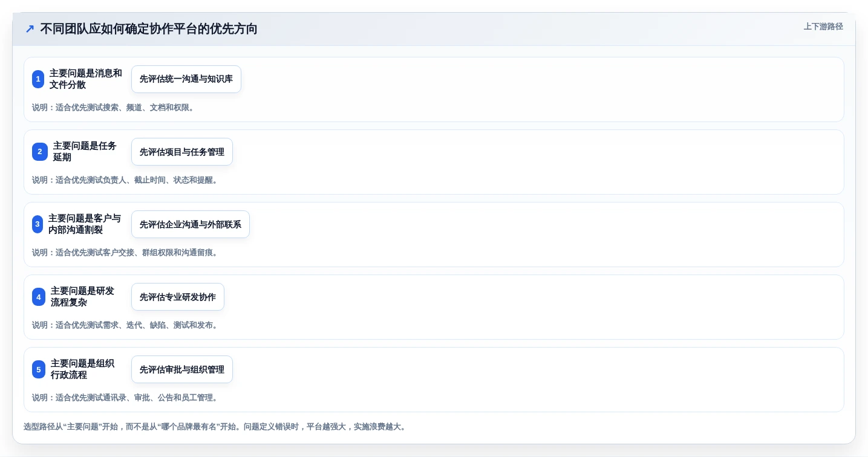Click the number 1 step badge
Screen dimensions: 868x457
pos(38,79)
